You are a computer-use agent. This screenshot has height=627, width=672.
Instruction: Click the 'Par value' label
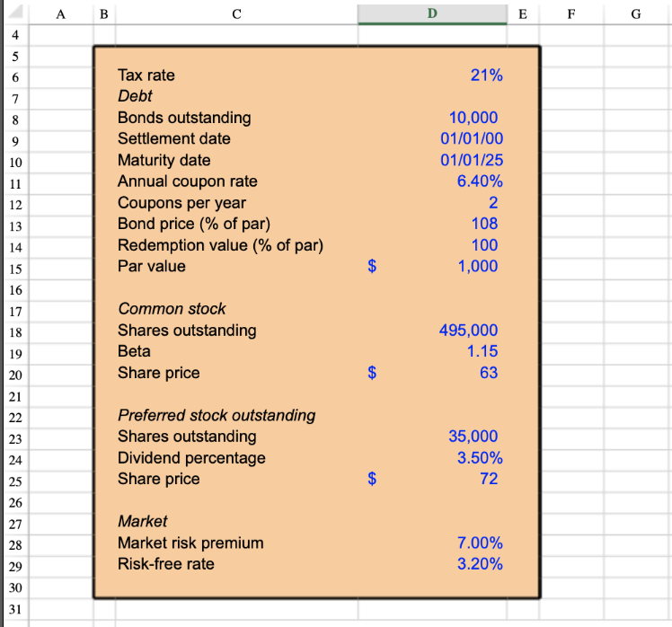pos(152,266)
